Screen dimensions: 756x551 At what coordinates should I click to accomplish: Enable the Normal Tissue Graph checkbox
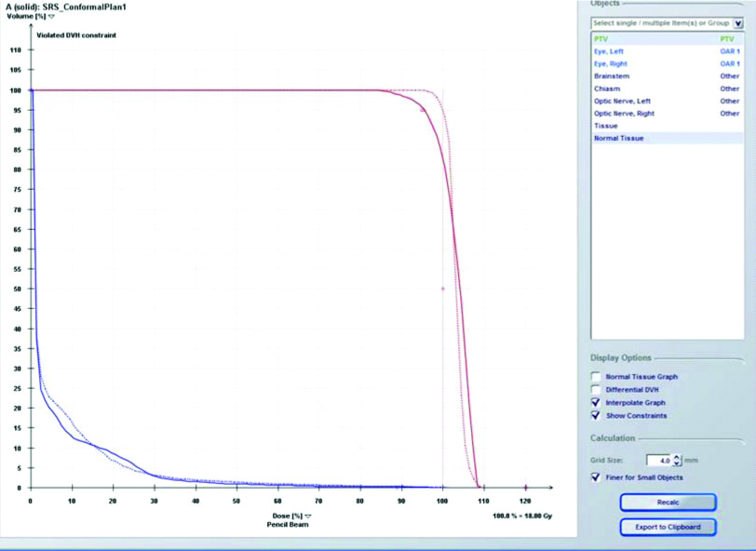[x=596, y=376]
